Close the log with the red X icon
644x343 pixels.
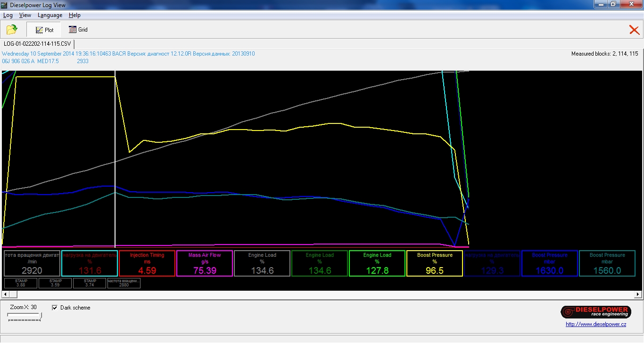[x=634, y=30]
